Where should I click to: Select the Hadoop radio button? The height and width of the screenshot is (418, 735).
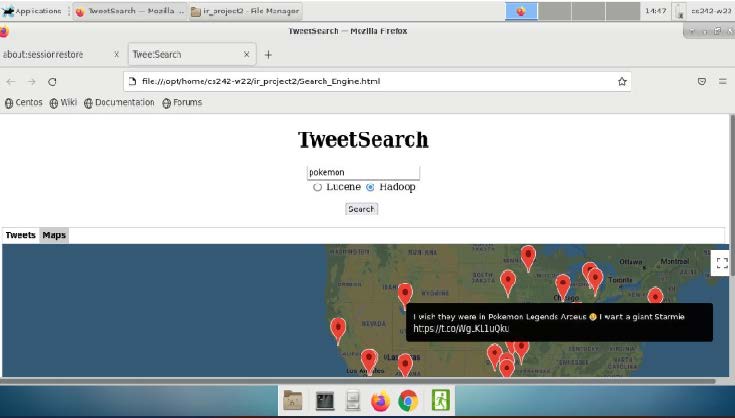[x=370, y=187]
